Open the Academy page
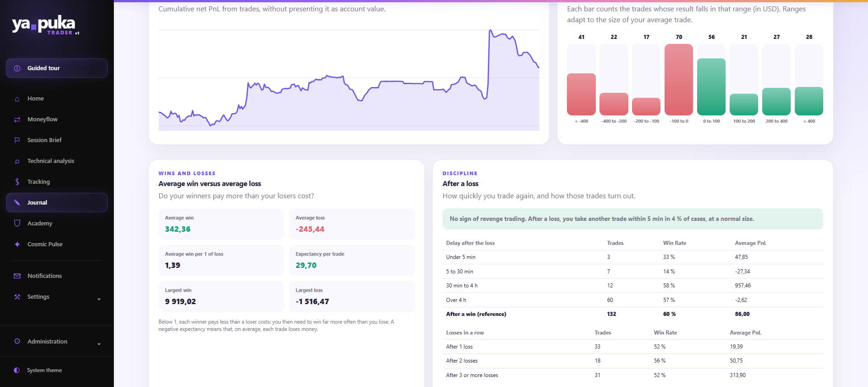Screen dimensions: 868x387 click(57, 224)
